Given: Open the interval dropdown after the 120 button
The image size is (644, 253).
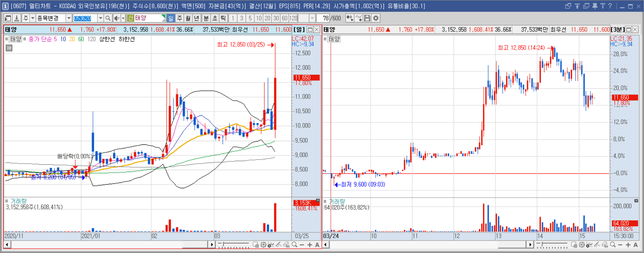Looking at the screenshot, I should (312, 18).
